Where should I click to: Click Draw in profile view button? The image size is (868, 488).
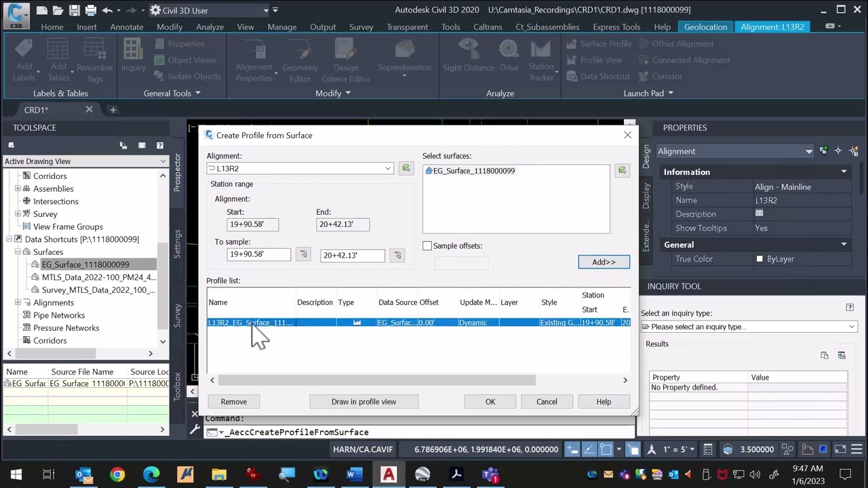(x=364, y=402)
